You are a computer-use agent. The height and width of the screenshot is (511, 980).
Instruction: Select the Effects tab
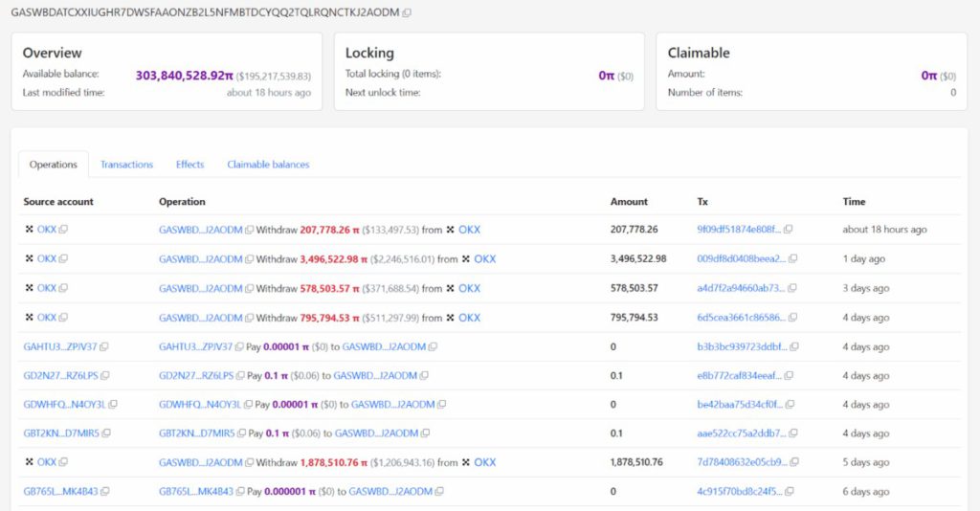(x=189, y=165)
